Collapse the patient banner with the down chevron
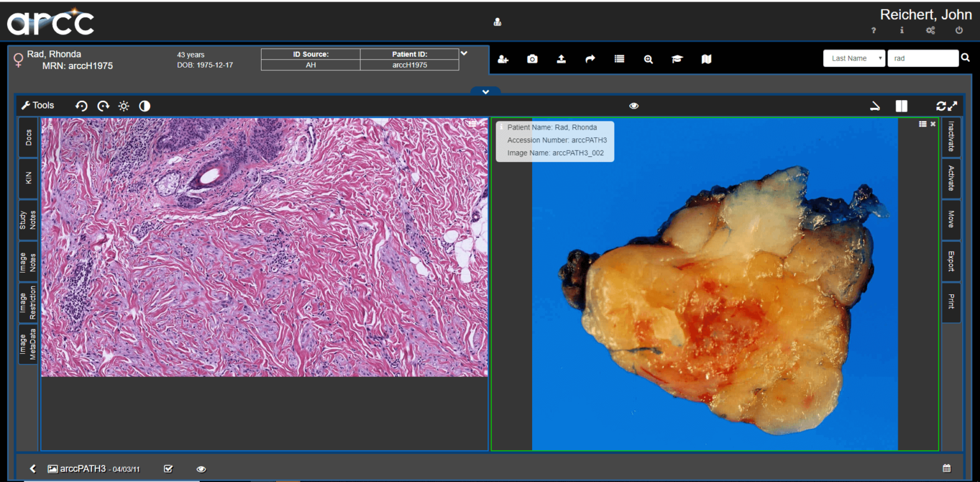This screenshot has width=980, height=482. click(485, 91)
